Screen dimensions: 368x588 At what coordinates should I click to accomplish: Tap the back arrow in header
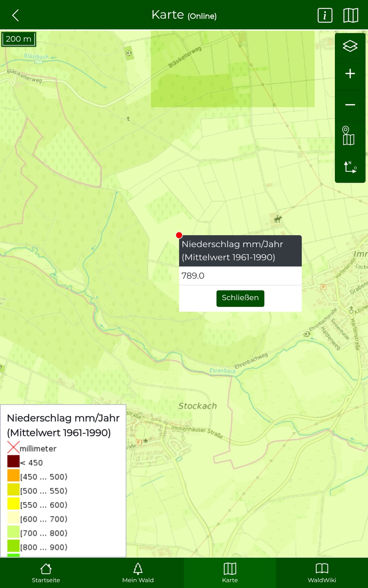coord(15,15)
